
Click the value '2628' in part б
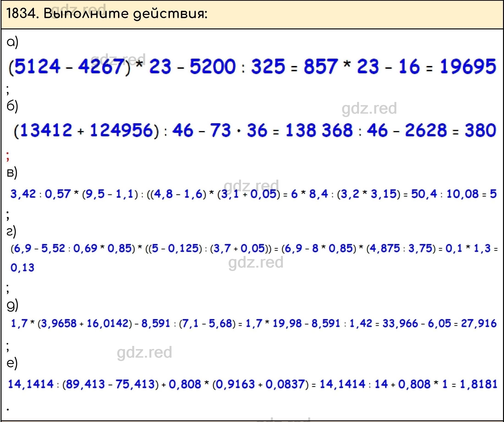click(426, 130)
